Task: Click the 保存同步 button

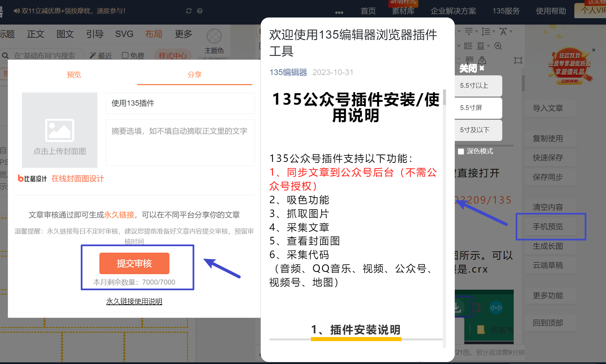Action: point(550,177)
